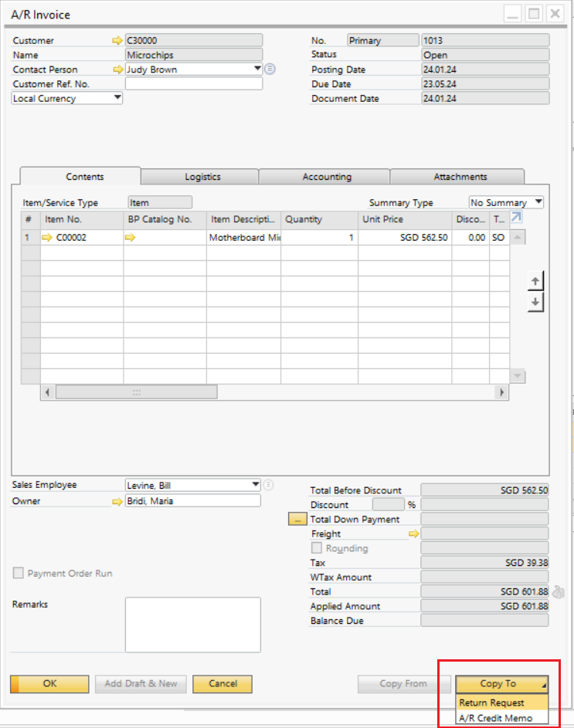Open Summary Type dropdown

click(538, 202)
